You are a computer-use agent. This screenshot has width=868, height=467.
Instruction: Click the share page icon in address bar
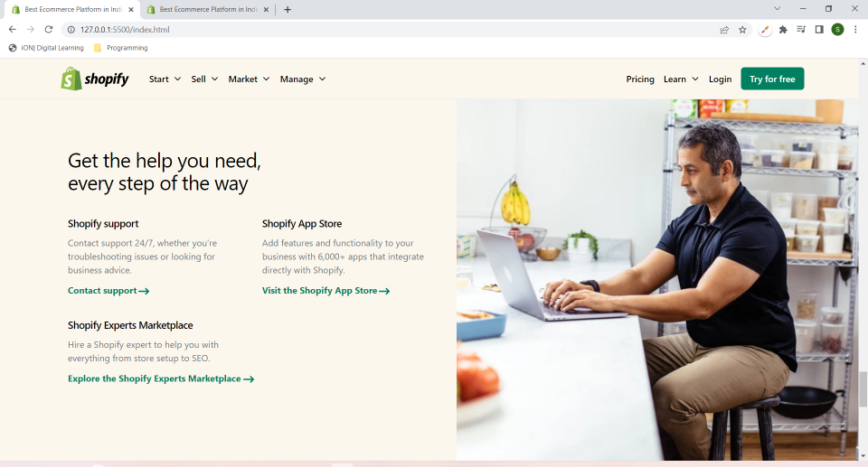point(724,30)
